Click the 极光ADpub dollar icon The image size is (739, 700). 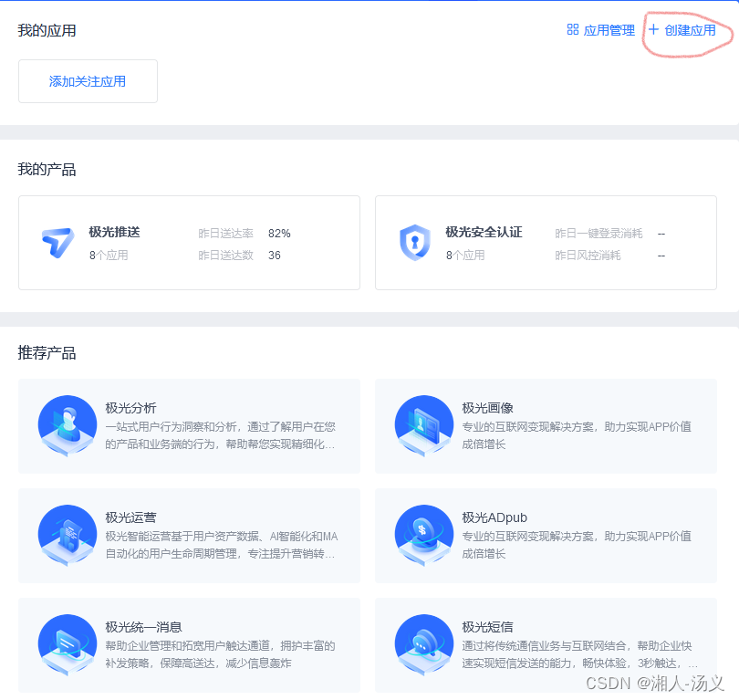424,535
